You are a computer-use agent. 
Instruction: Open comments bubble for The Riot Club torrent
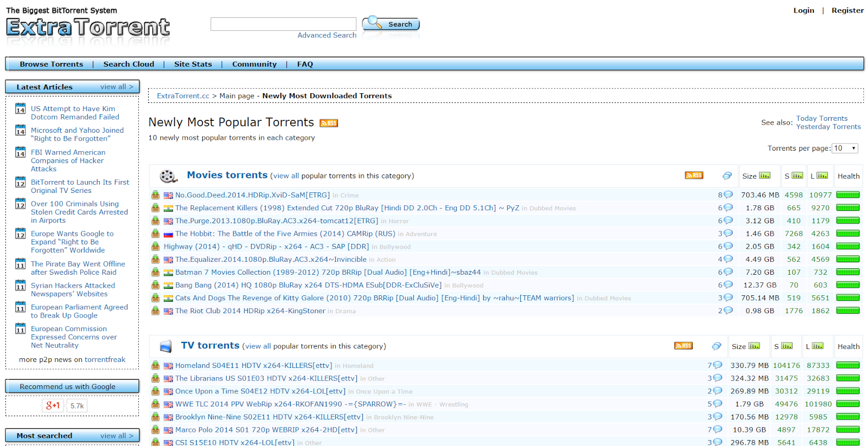[728, 311]
